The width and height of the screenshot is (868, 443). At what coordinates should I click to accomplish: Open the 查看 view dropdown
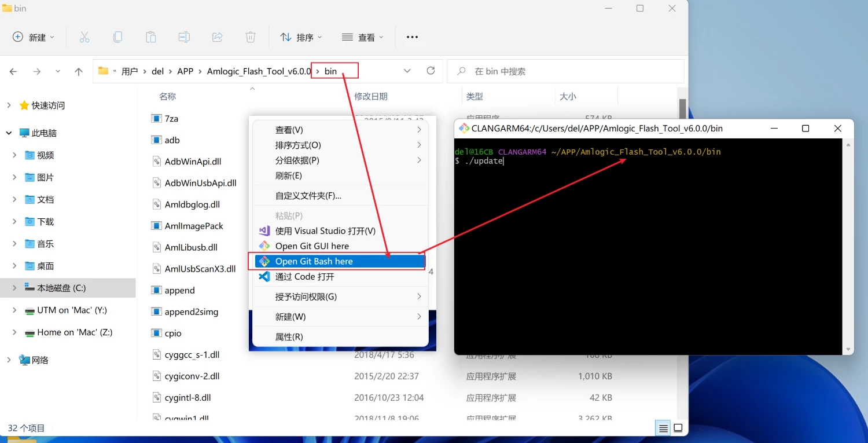point(362,37)
